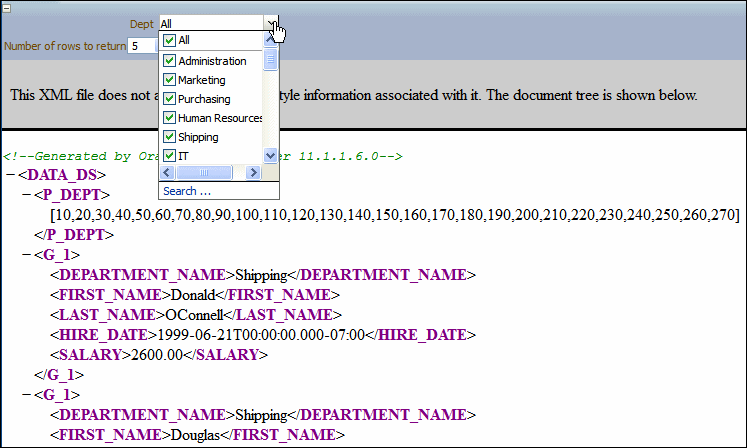This screenshot has width=747, height=448.
Task: Click the OConnell LAST_NAME value
Action: click(x=194, y=315)
